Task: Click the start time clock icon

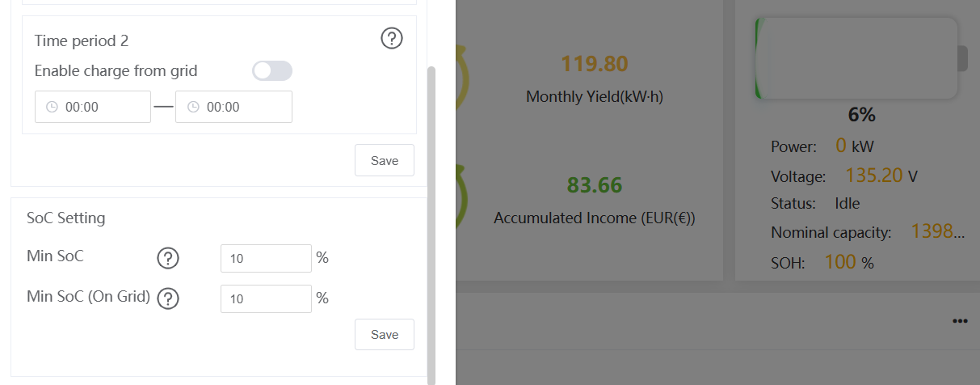Action: pyautogui.click(x=53, y=107)
